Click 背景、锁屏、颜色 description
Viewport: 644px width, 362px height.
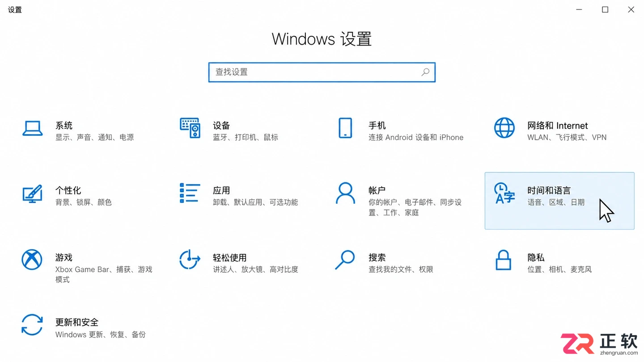(x=84, y=202)
